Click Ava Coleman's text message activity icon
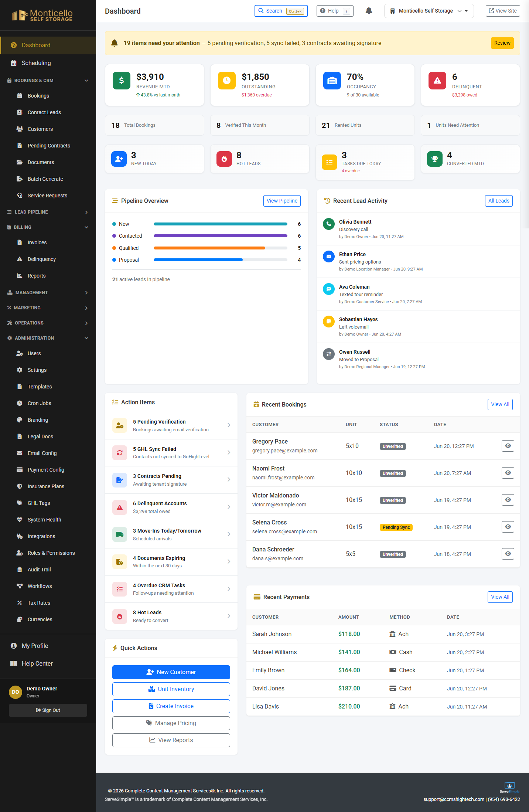The image size is (529, 812). (329, 289)
